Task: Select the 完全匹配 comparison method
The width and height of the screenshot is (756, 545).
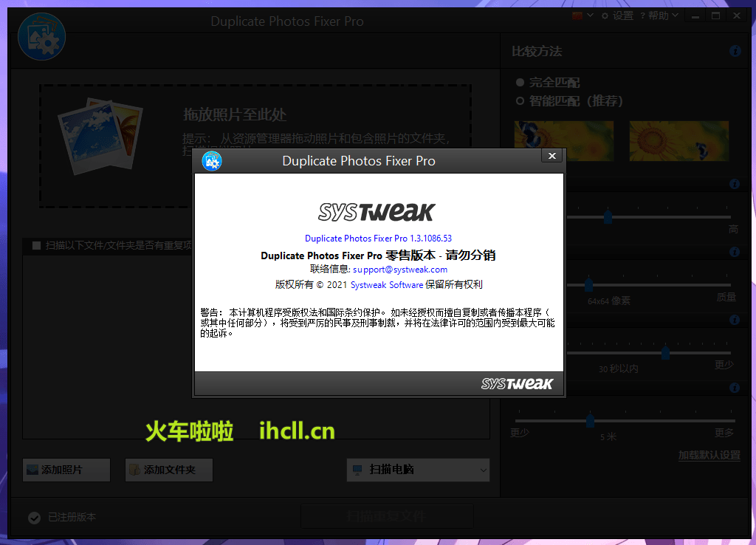Action: [x=520, y=81]
